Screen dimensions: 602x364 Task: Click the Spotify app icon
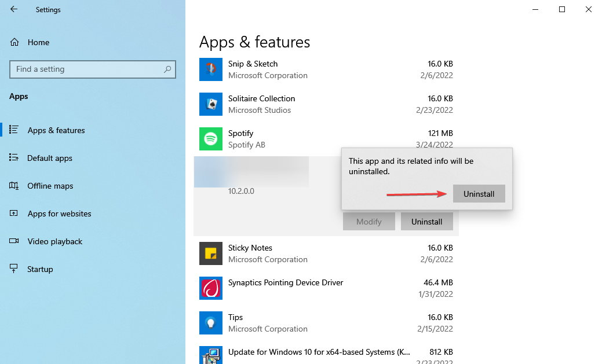click(x=210, y=139)
